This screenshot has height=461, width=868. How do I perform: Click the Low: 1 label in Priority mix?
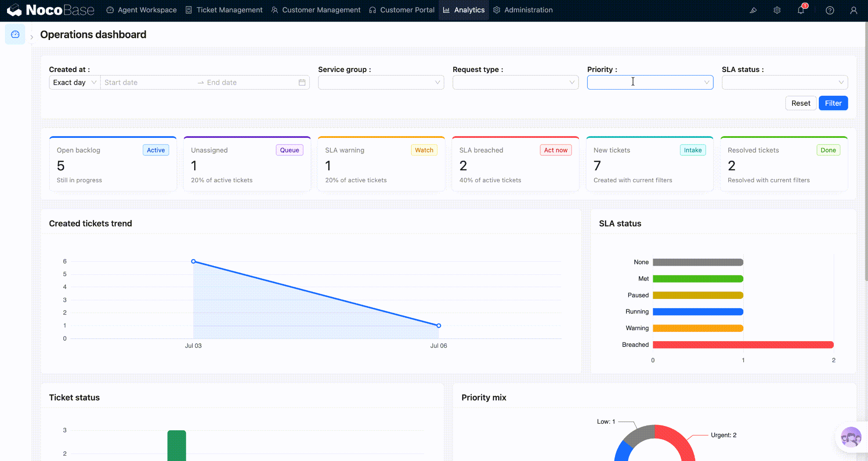[x=606, y=421]
